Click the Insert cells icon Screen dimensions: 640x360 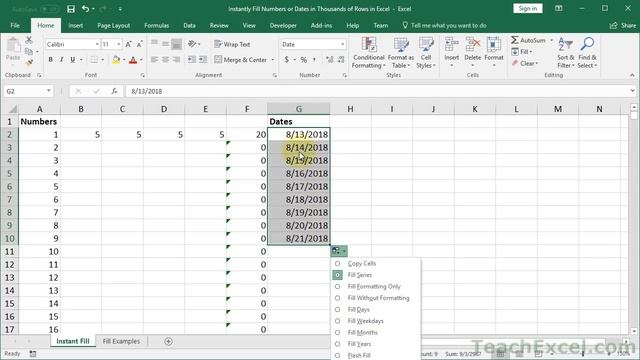(x=451, y=44)
